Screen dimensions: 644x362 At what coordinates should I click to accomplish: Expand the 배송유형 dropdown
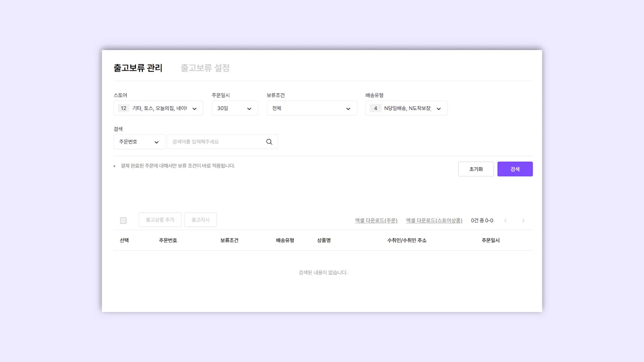pyautogui.click(x=406, y=108)
